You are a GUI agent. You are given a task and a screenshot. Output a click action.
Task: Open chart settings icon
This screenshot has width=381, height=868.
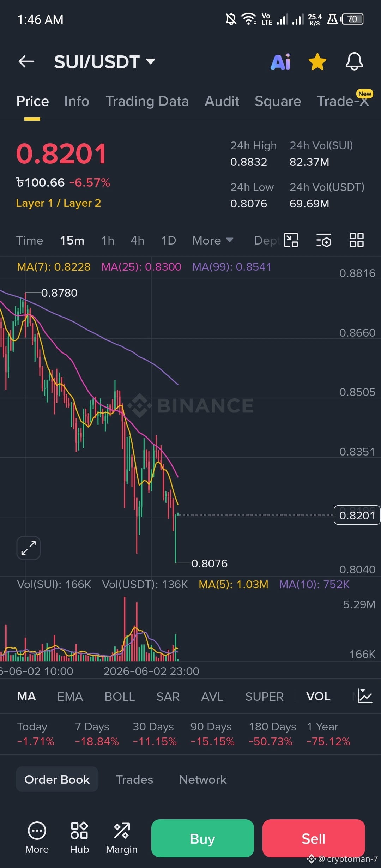pyautogui.click(x=323, y=240)
